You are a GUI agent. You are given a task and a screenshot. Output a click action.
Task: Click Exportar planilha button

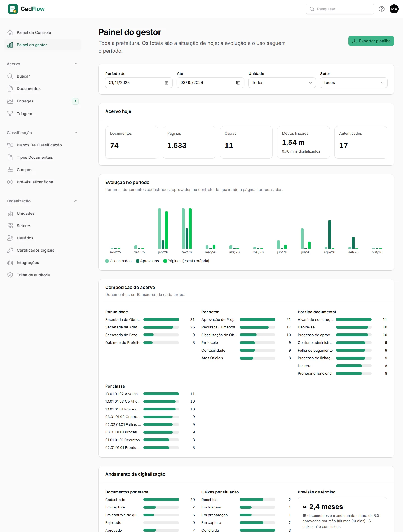(371, 41)
